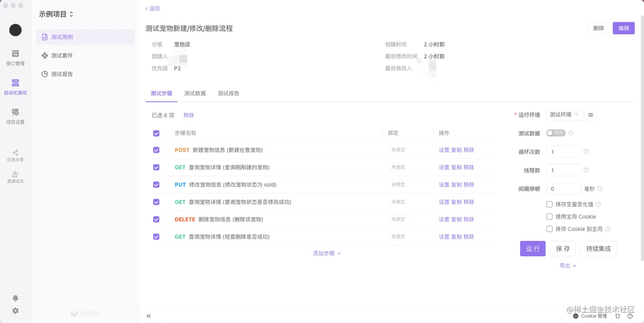The width and height of the screenshot is (644, 323).
Task: 打开运行环境旁的环境管理图标
Action: pos(591,114)
